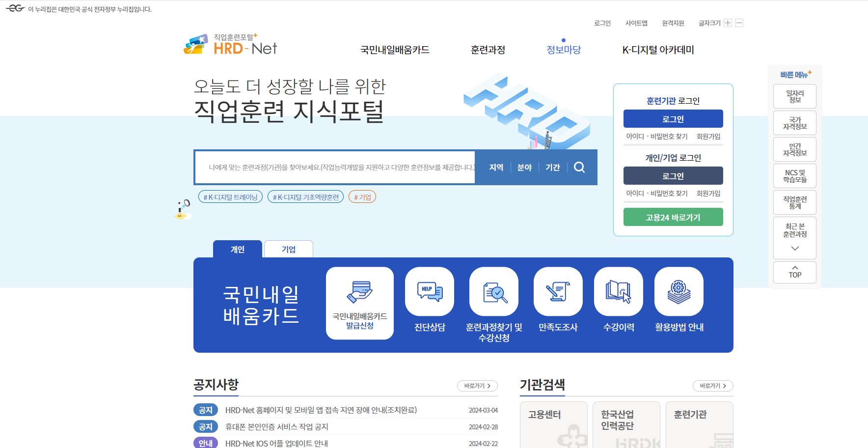Screen dimensions: 868x448
Task: Open notice about HRD-Net 접속 지연 장애
Action: point(321,410)
